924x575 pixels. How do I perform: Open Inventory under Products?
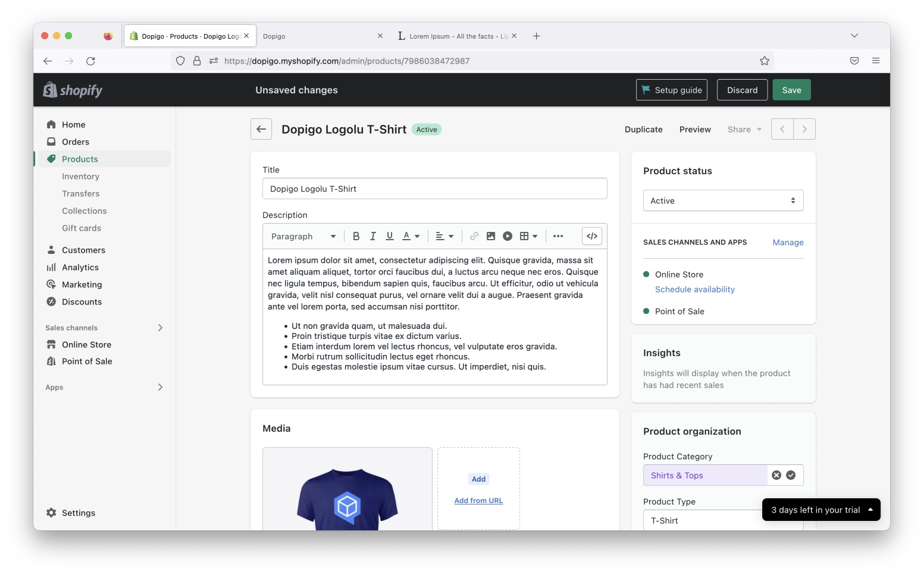[80, 176]
